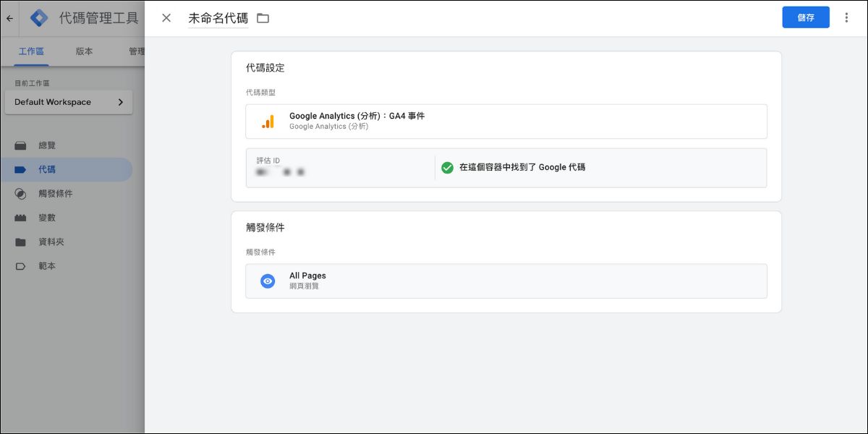Screen dimensions: 868x434
Task: Rename the tag title 未命名代碼
Action: click(x=218, y=18)
